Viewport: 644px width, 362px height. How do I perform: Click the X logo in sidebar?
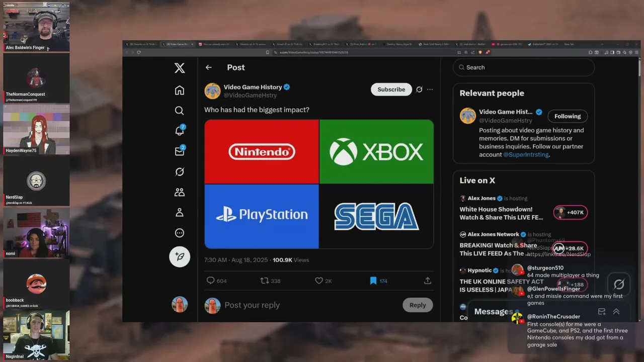[x=180, y=68]
